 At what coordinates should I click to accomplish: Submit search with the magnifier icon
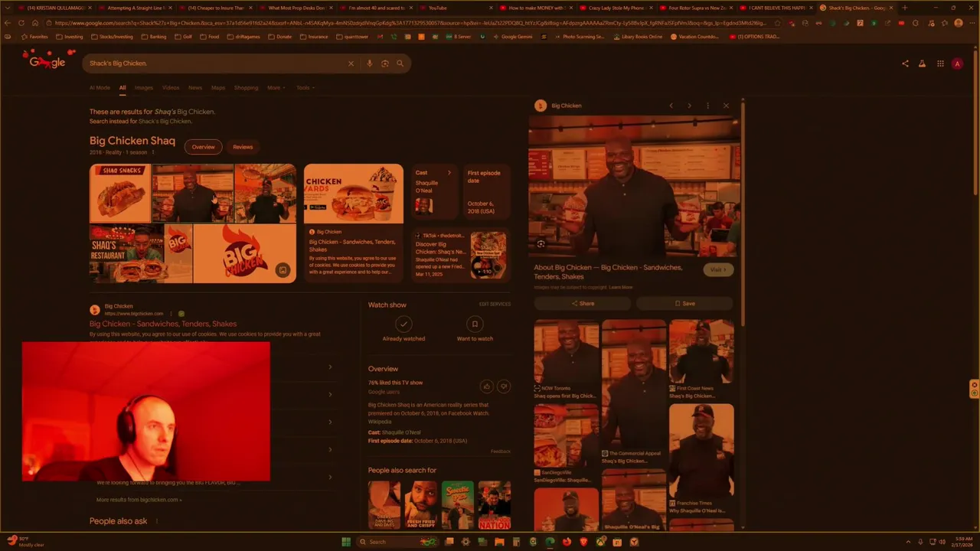pyautogui.click(x=400, y=64)
